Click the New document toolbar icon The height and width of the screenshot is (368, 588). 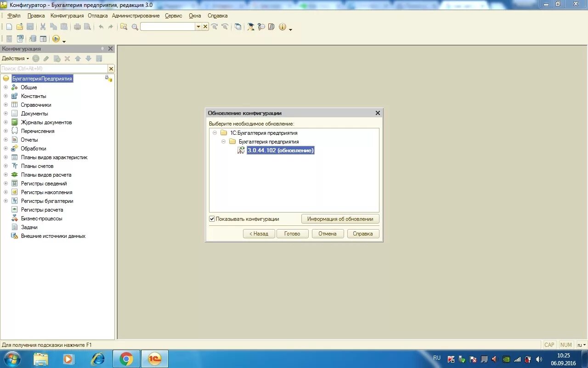tap(9, 27)
